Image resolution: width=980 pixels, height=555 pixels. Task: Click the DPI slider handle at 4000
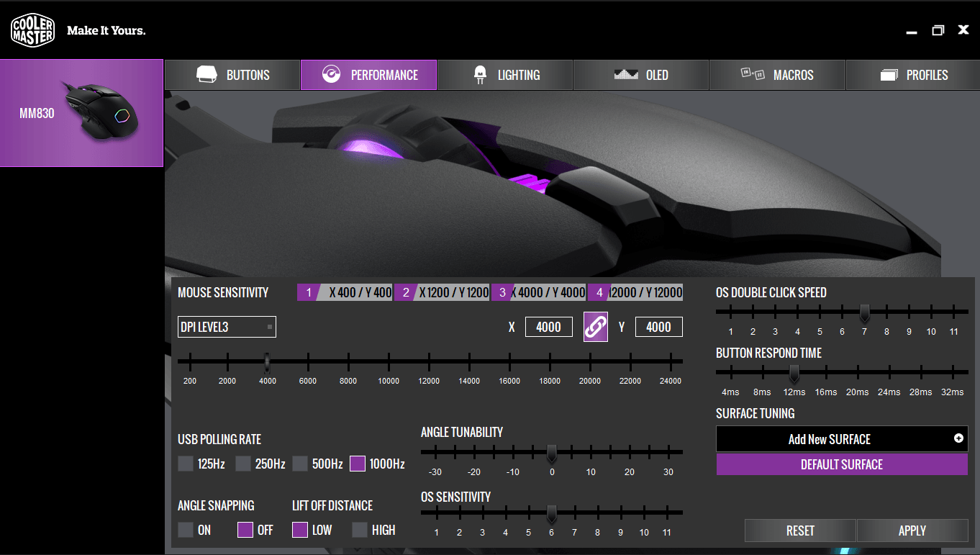[267, 361]
